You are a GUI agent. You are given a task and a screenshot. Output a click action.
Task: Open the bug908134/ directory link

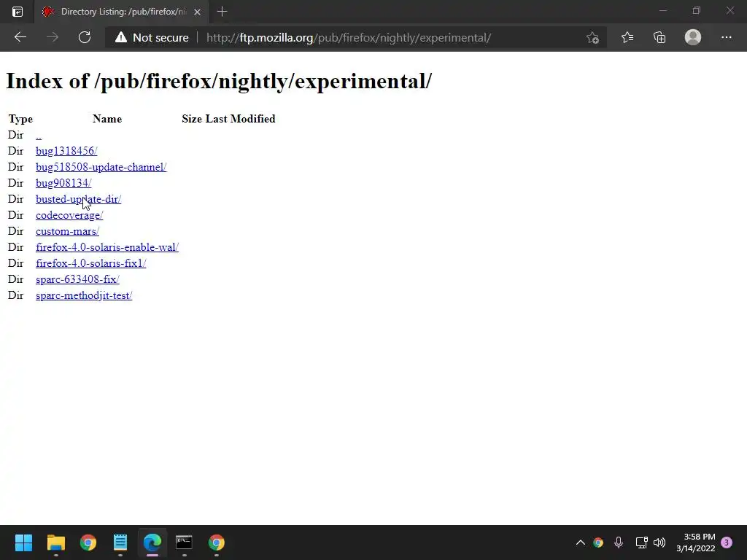(x=63, y=183)
